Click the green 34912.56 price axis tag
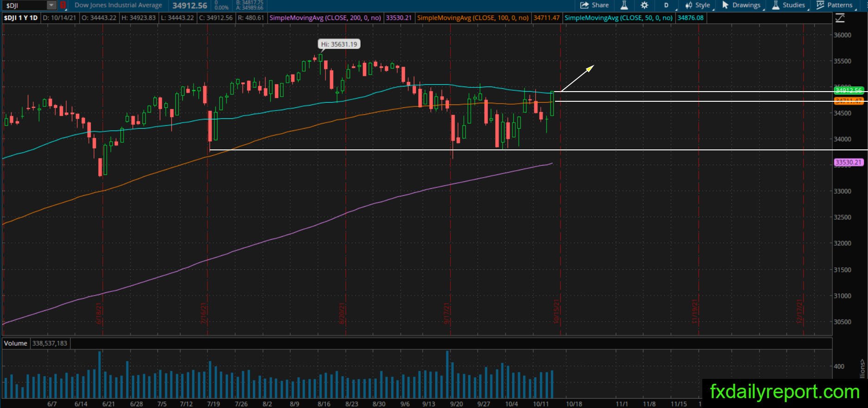Screen dimensions: 868x408 pos(849,90)
